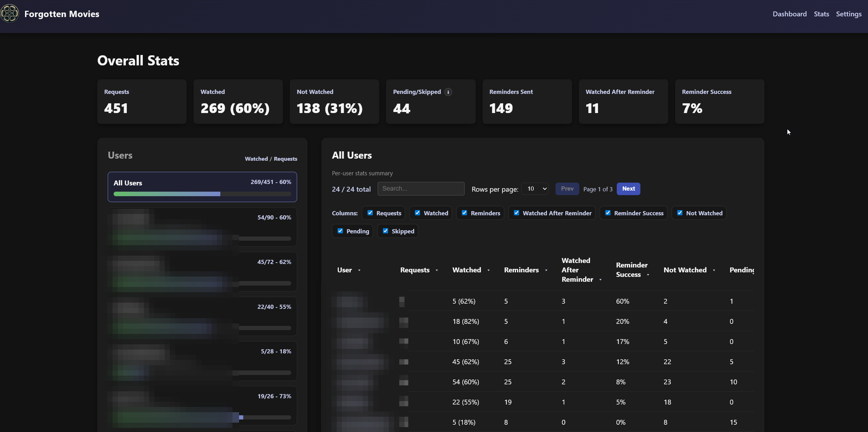Click the '22 (55%)' watched cell
The image size is (868, 432).
(466, 402)
